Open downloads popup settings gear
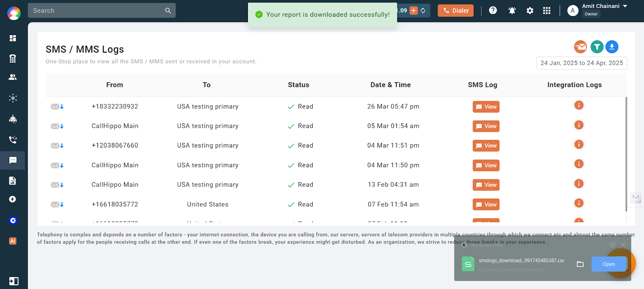The height and width of the screenshot is (289, 644). (612, 245)
